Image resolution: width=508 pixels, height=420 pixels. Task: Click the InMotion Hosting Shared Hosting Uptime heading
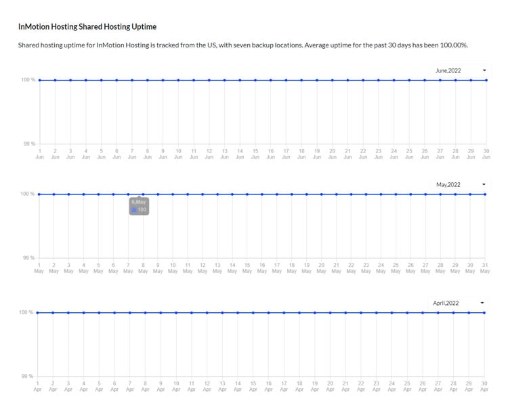(x=87, y=26)
